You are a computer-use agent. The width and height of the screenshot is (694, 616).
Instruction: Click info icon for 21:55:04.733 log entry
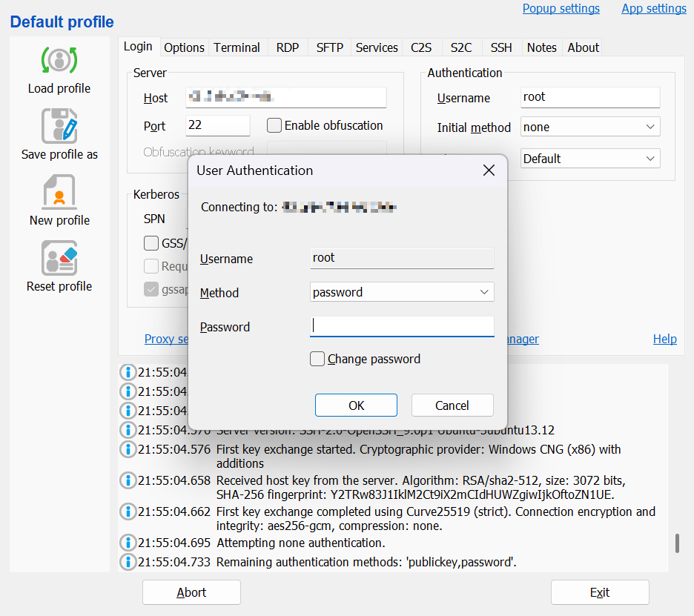tap(128, 562)
